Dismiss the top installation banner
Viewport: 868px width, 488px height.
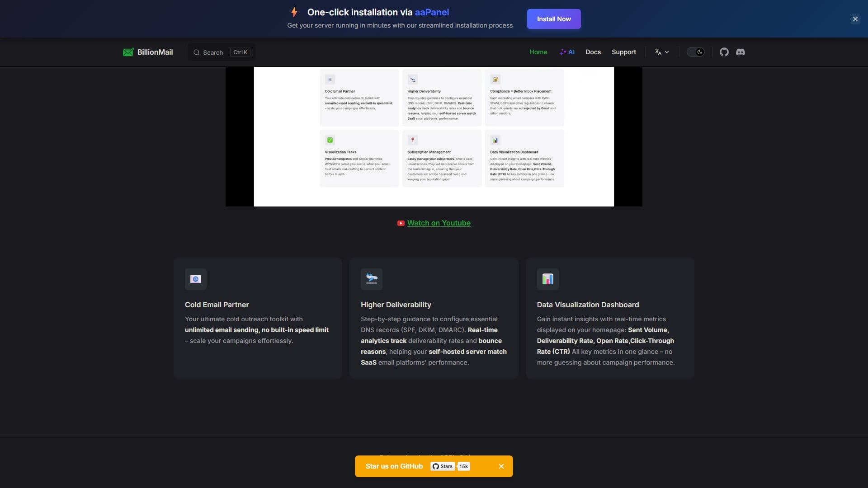tap(855, 19)
